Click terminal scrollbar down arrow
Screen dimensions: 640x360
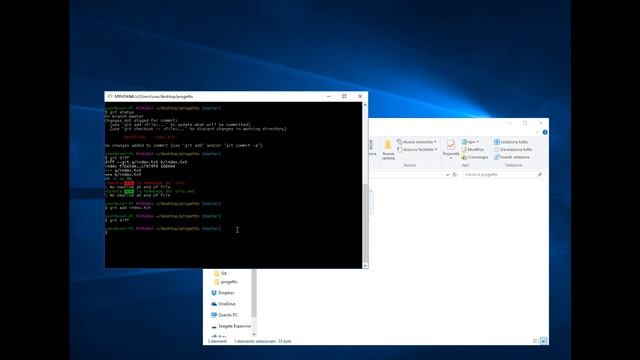[x=365, y=266]
